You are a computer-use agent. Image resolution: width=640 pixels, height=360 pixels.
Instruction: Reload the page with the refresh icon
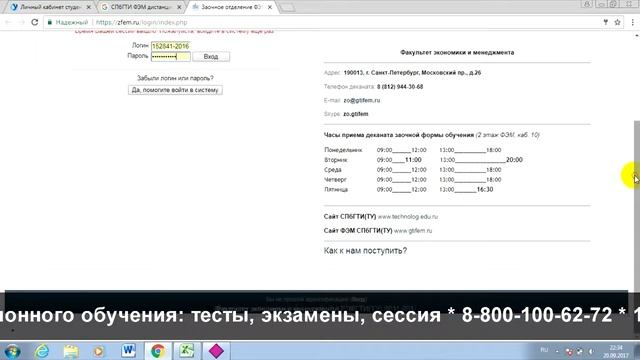pyautogui.click(x=35, y=22)
